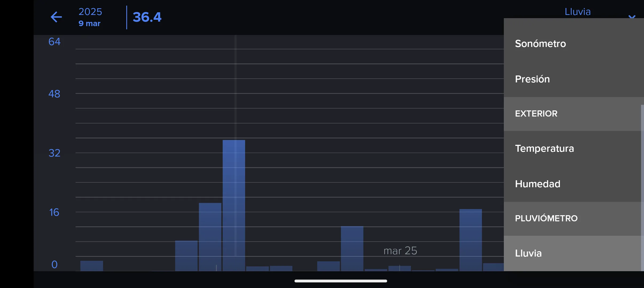Select the Temperatura option
The image size is (644, 288).
(544, 149)
